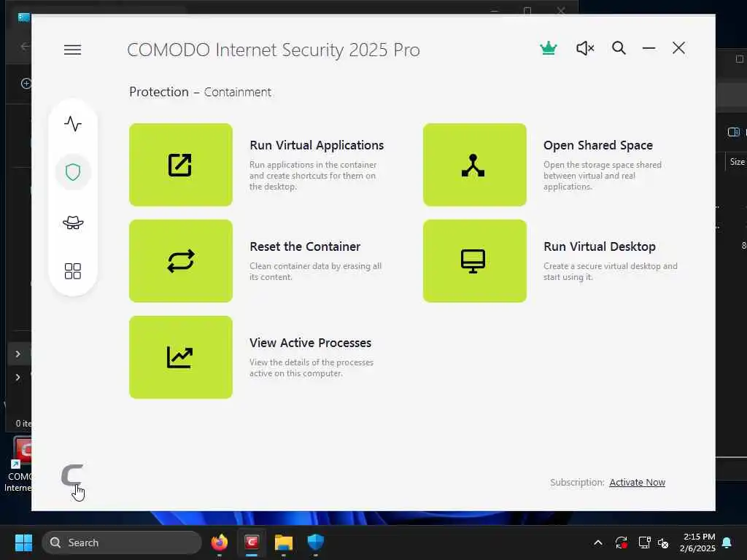Open Windows Security shield taskbar icon
This screenshot has width=747, height=560.
tap(315, 542)
